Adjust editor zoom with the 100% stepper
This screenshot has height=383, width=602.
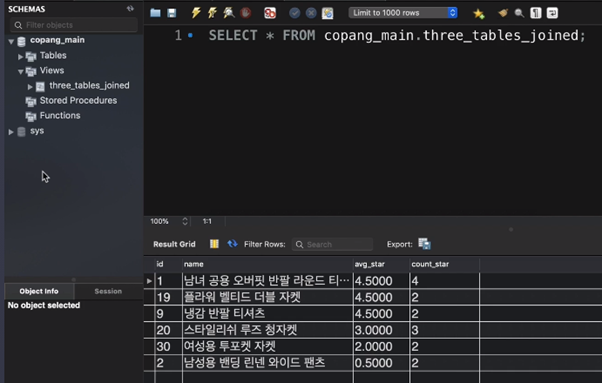[185, 221]
